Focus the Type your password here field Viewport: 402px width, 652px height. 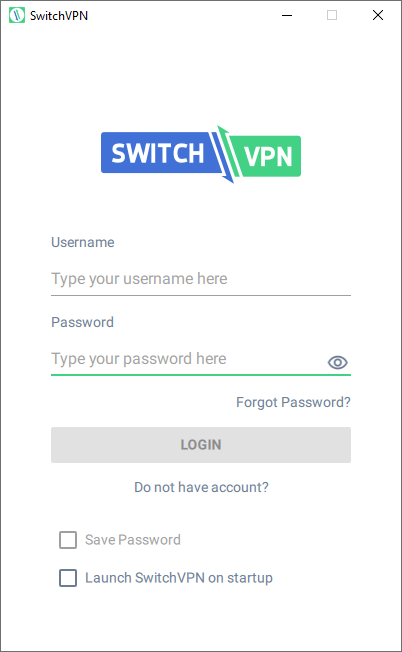(188, 359)
